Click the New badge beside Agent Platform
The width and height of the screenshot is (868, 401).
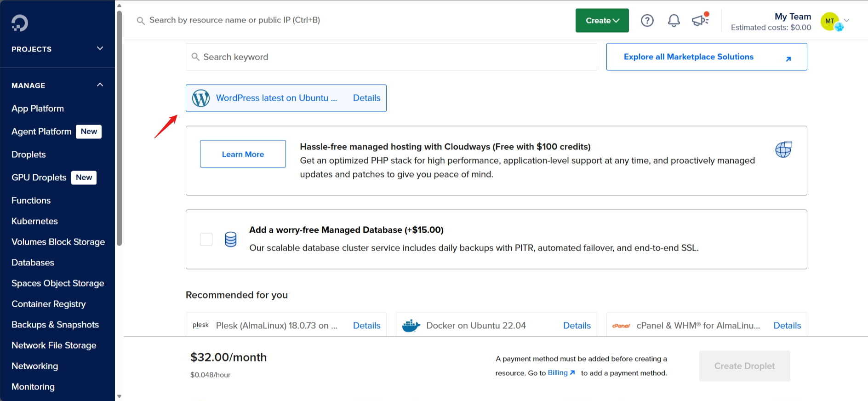(89, 132)
